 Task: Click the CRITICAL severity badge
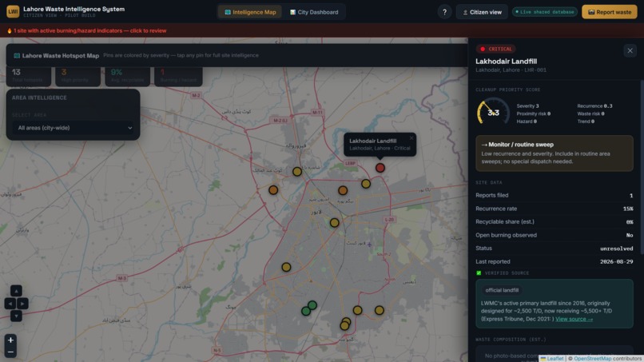[495, 49]
